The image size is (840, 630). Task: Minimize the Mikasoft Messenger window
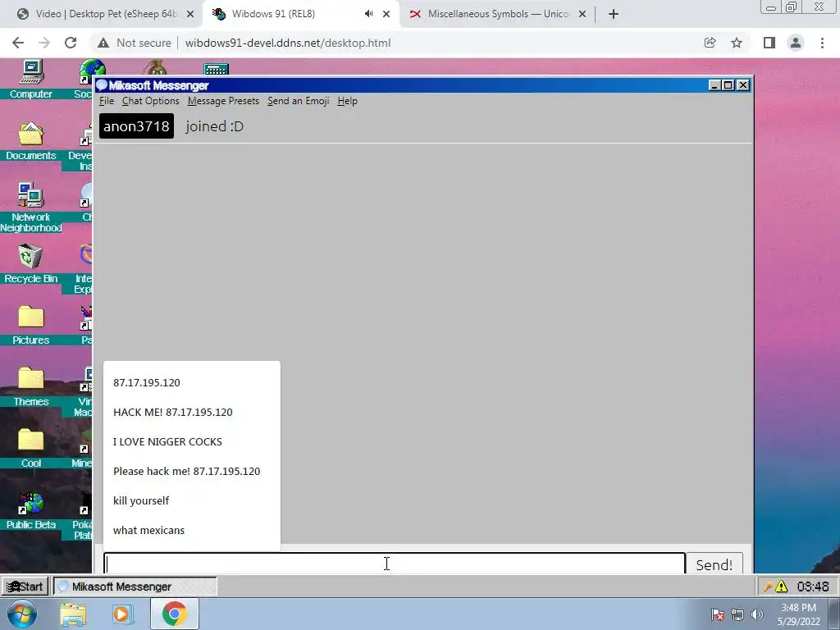(x=714, y=85)
